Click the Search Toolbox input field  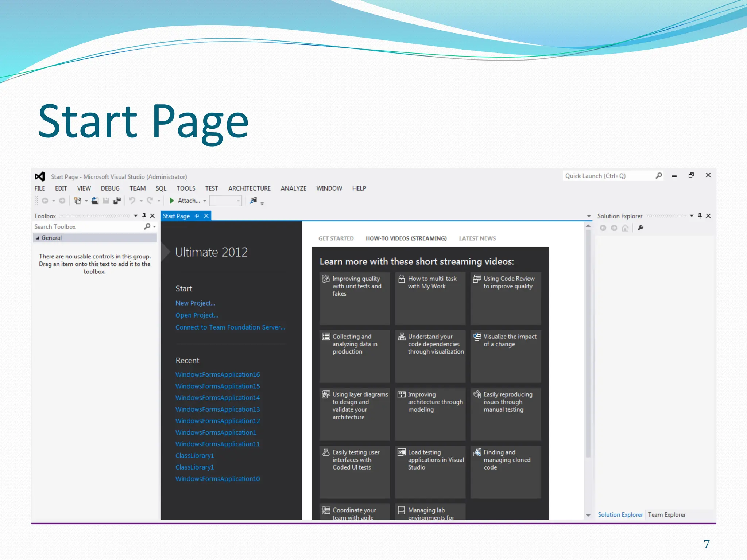[88, 227]
